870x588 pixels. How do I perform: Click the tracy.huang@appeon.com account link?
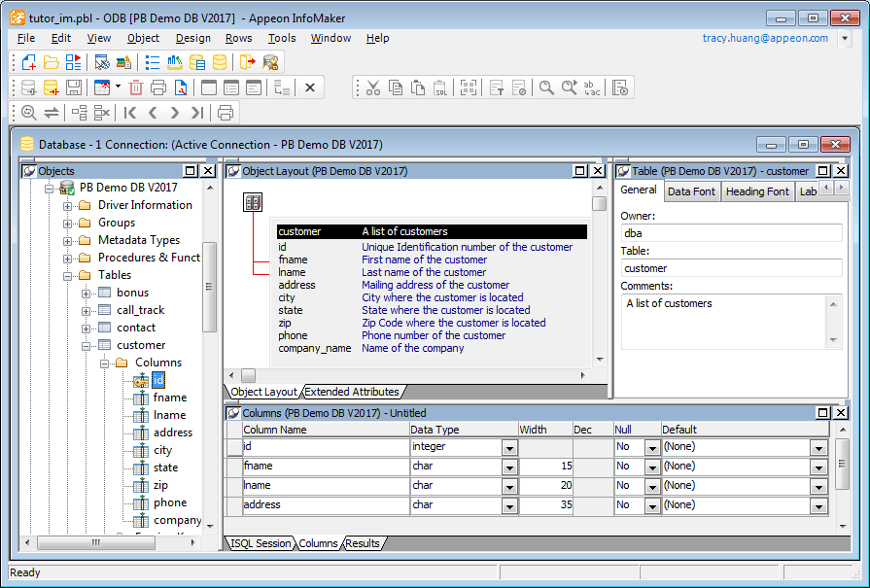[765, 38]
